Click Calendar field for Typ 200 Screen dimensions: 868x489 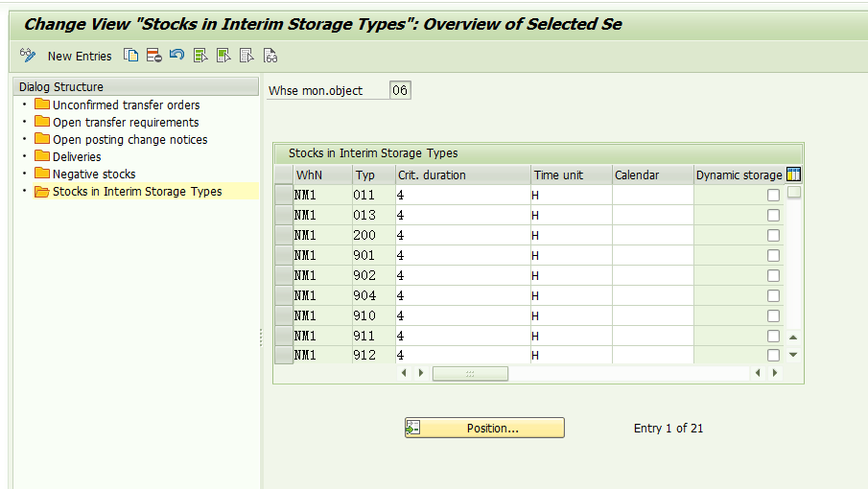[x=652, y=235]
